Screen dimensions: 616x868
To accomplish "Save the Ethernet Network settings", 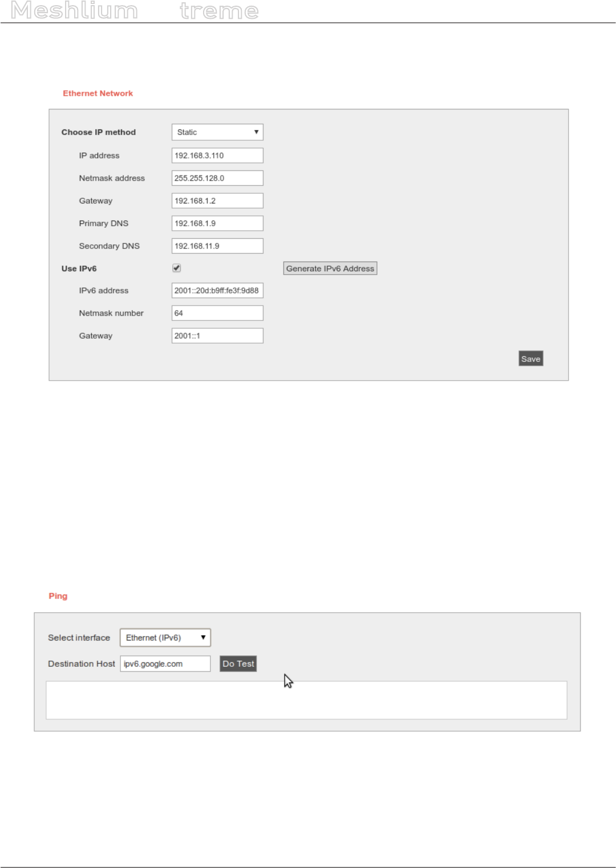I will point(530,358).
